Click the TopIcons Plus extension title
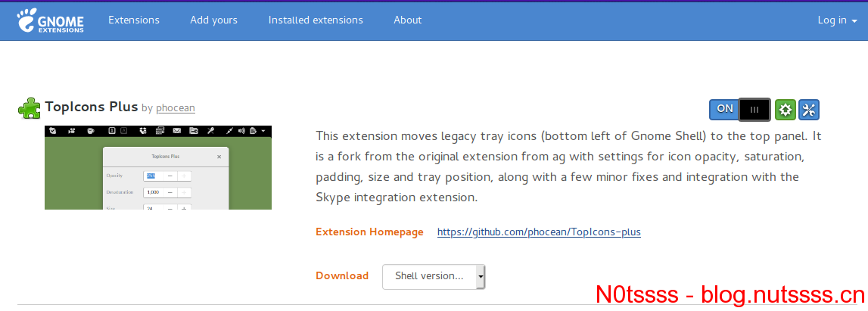Screen dimensions: 868x311 92,106
